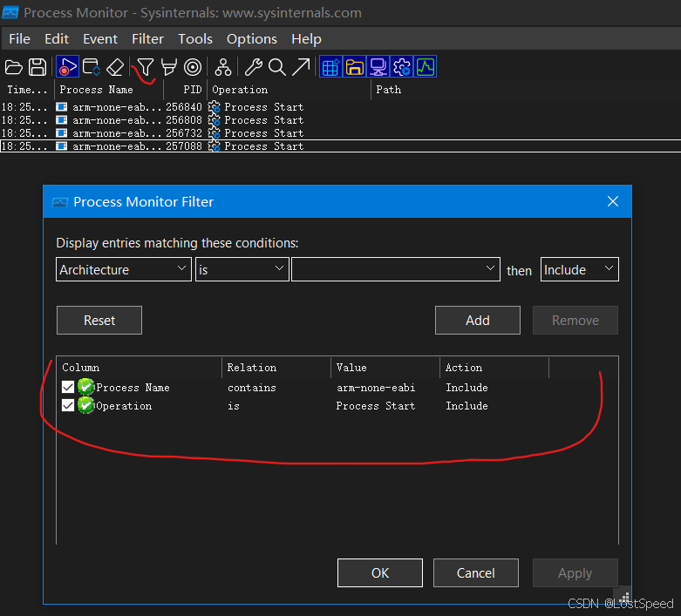Open the Options menu

pos(251,39)
